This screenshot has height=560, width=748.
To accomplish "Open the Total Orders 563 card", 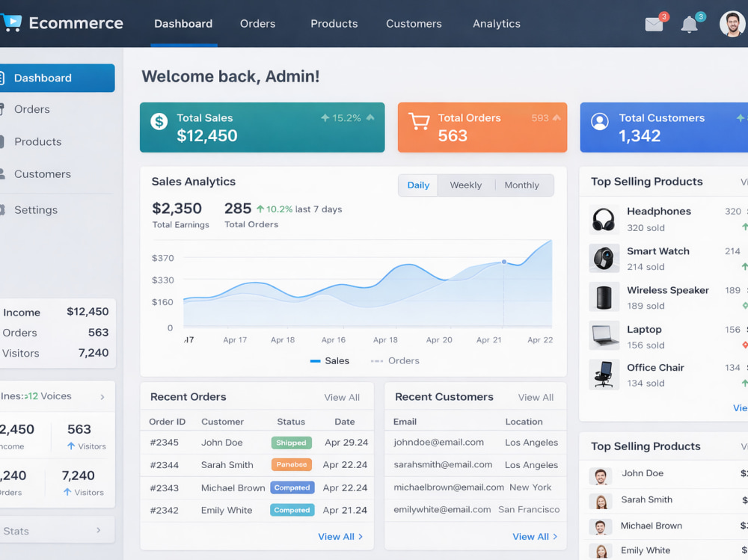I will [x=482, y=127].
